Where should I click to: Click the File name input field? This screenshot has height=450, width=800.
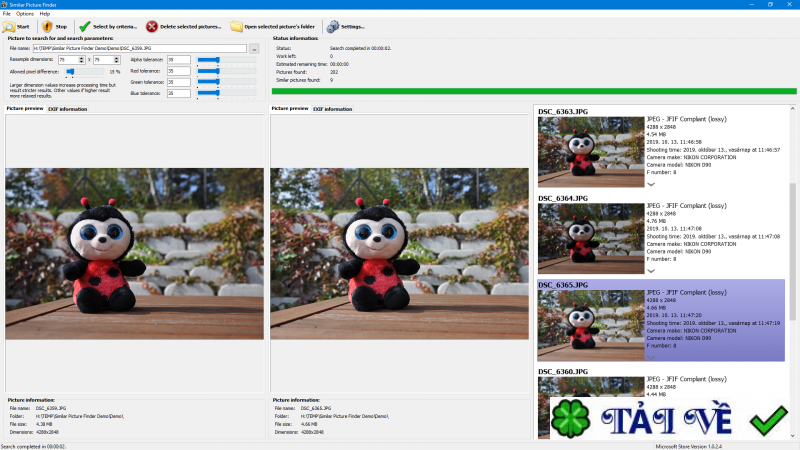pos(140,48)
